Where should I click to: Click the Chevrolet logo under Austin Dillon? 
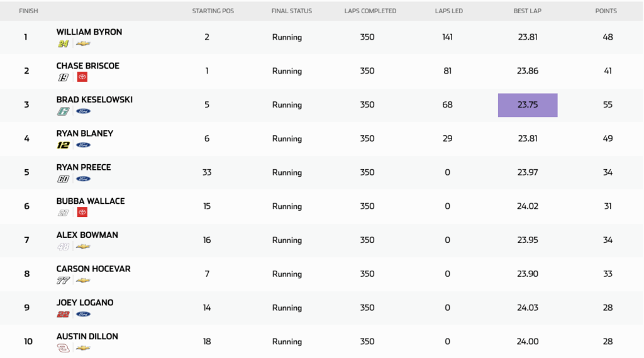click(83, 348)
